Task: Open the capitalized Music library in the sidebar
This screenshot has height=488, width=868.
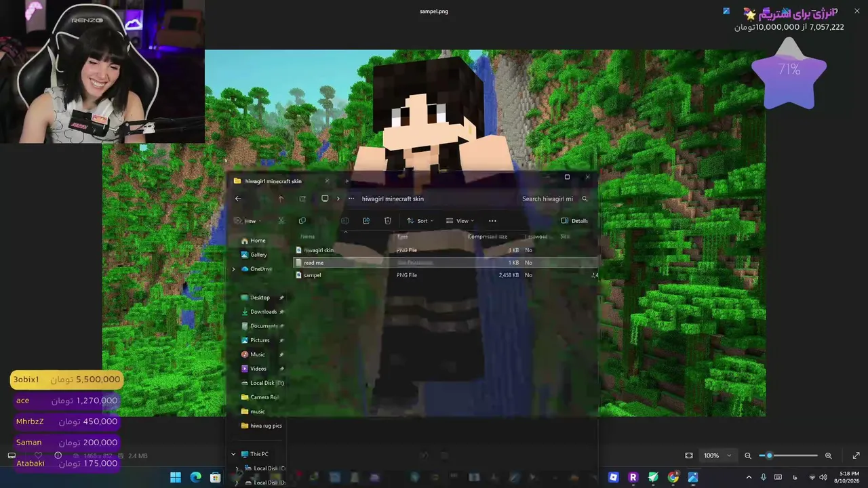Action: tap(253, 354)
